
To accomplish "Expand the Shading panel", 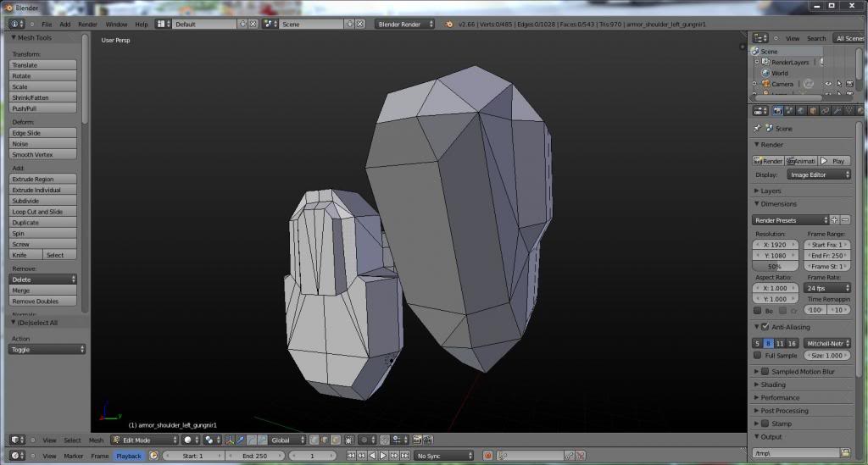I will pos(757,385).
